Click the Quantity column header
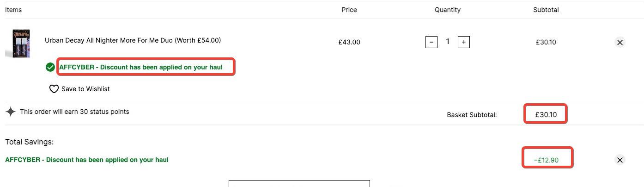This screenshot has height=187, width=644. coord(448,10)
